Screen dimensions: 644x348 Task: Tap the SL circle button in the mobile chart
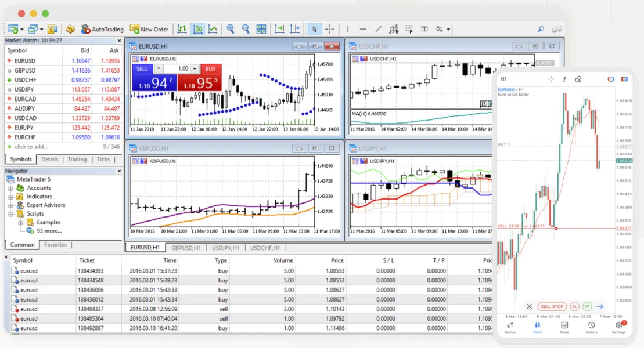[574, 307]
